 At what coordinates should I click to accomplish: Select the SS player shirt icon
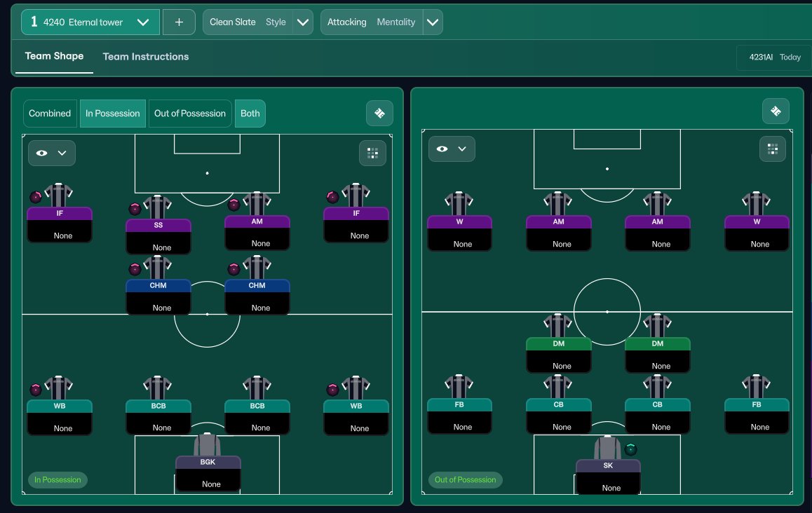pyautogui.click(x=158, y=207)
